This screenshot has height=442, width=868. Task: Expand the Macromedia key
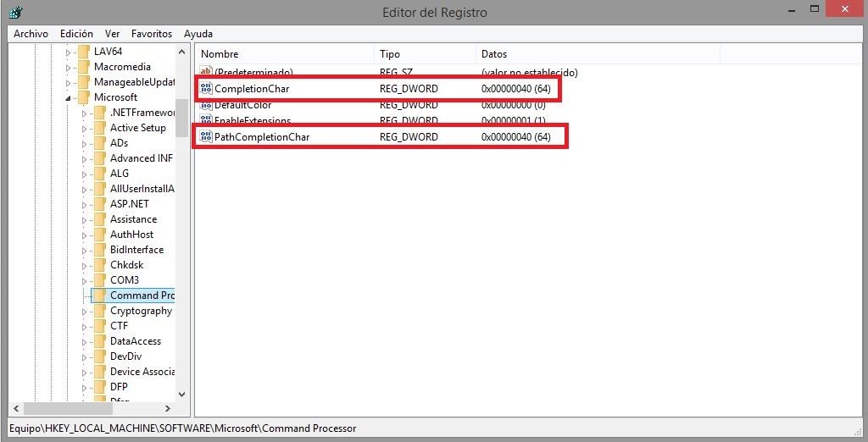(69, 68)
